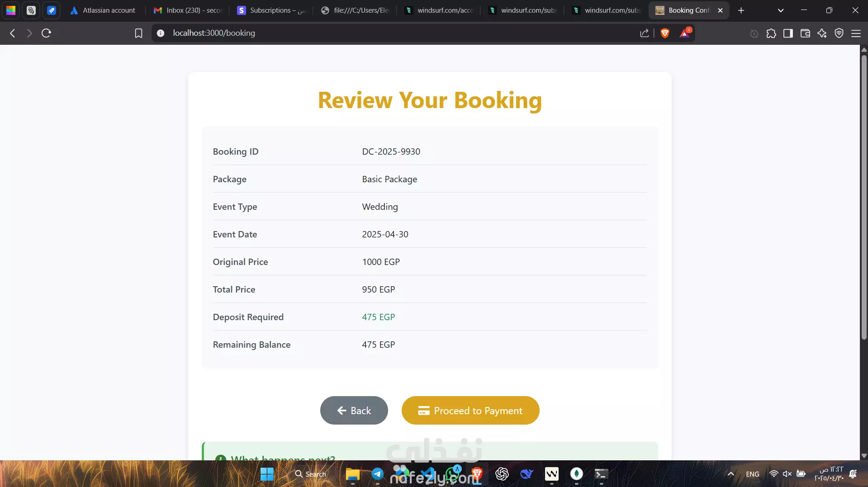This screenshot has height=487, width=868.
Task: Open the blue whale app in taskbar
Action: tap(526, 474)
